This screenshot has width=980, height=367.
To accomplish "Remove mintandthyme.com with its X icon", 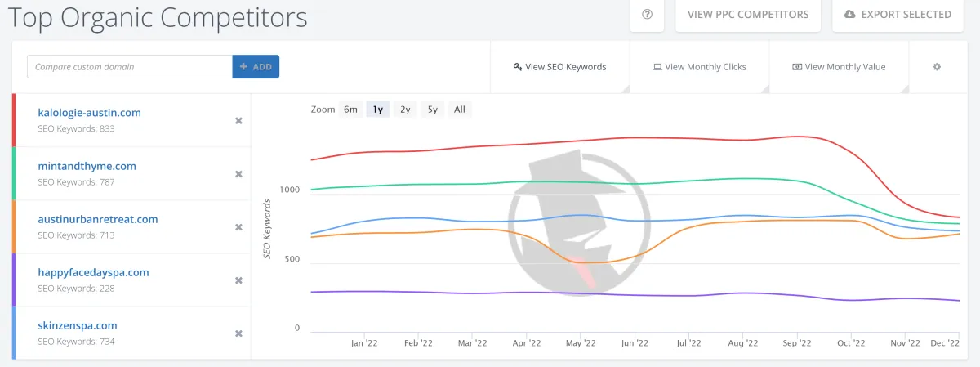I will pos(238,174).
